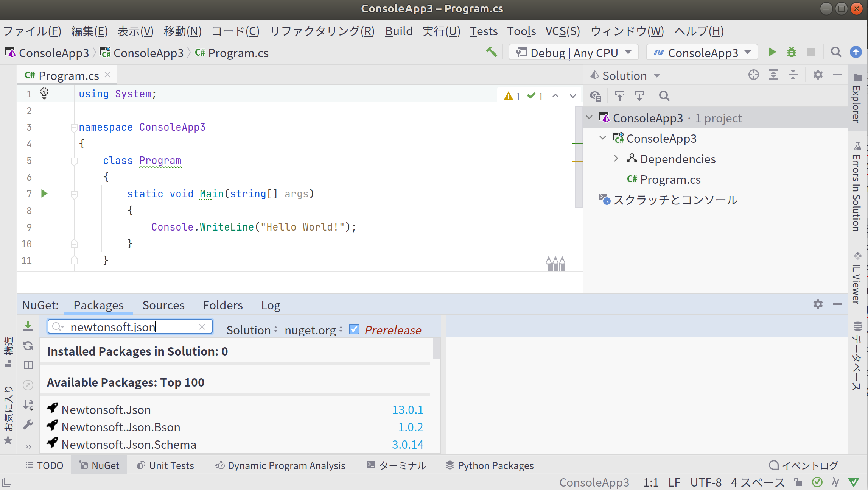Open the nuget.org source dropdown
868x490 pixels.
click(x=314, y=330)
